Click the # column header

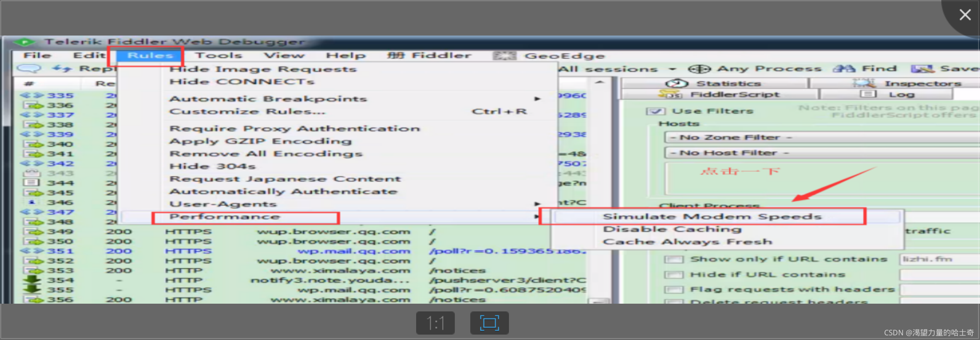pyautogui.click(x=47, y=83)
